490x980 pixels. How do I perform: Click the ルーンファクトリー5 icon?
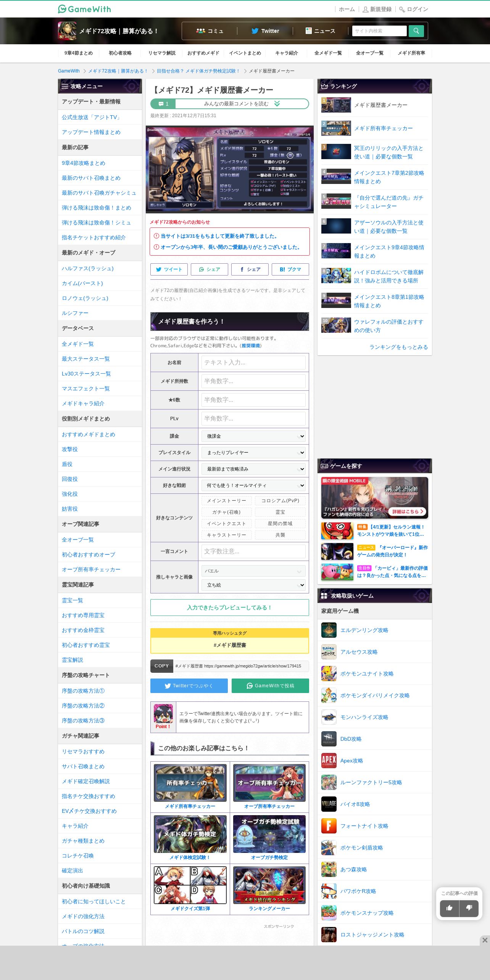329,782
